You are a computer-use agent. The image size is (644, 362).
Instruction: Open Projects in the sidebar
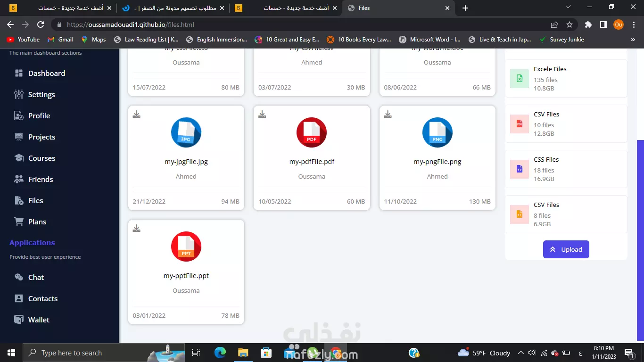[x=35, y=137]
